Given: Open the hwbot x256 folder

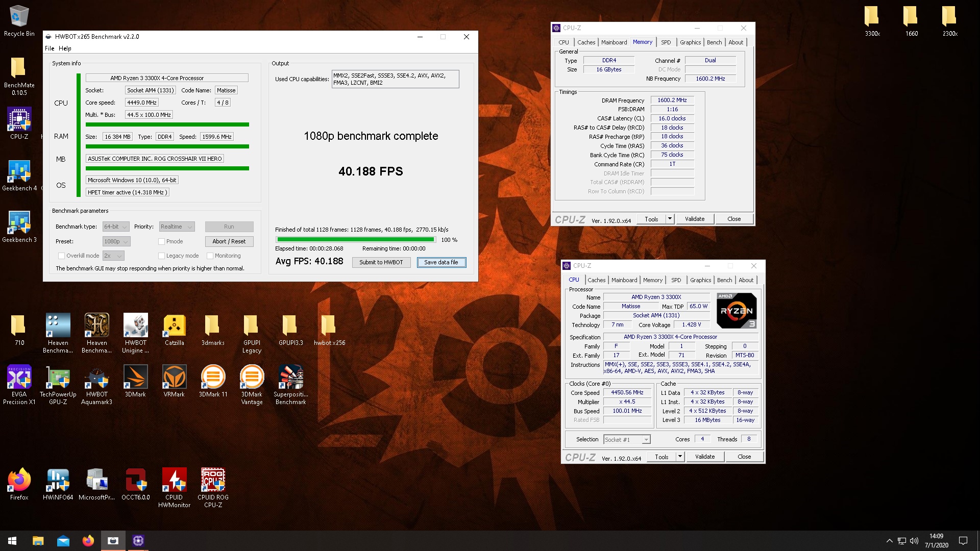Looking at the screenshot, I should pos(329,330).
